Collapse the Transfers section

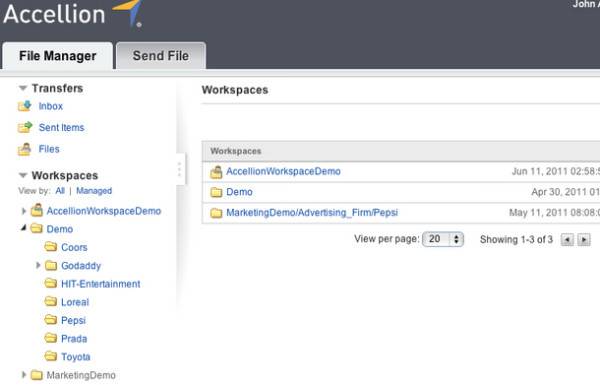23,88
